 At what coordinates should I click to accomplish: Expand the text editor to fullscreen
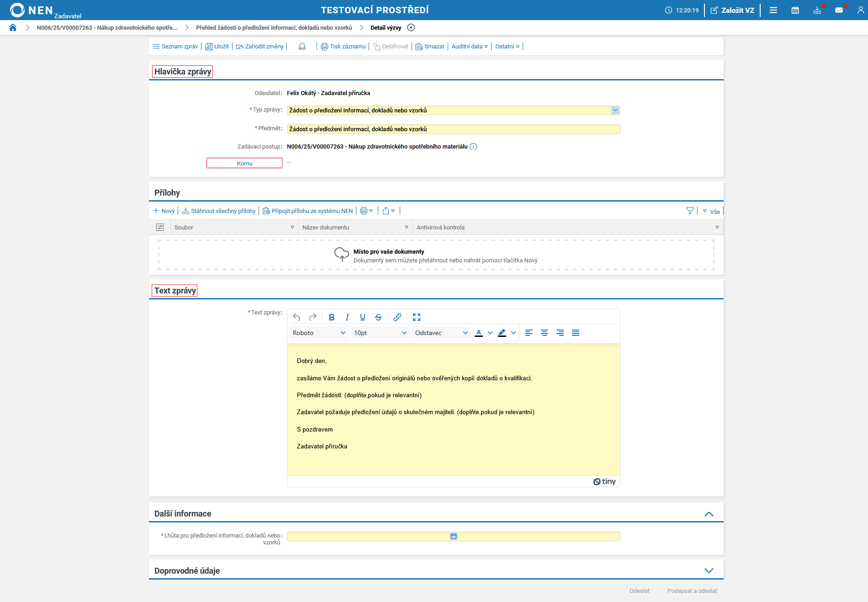[x=416, y=317]
